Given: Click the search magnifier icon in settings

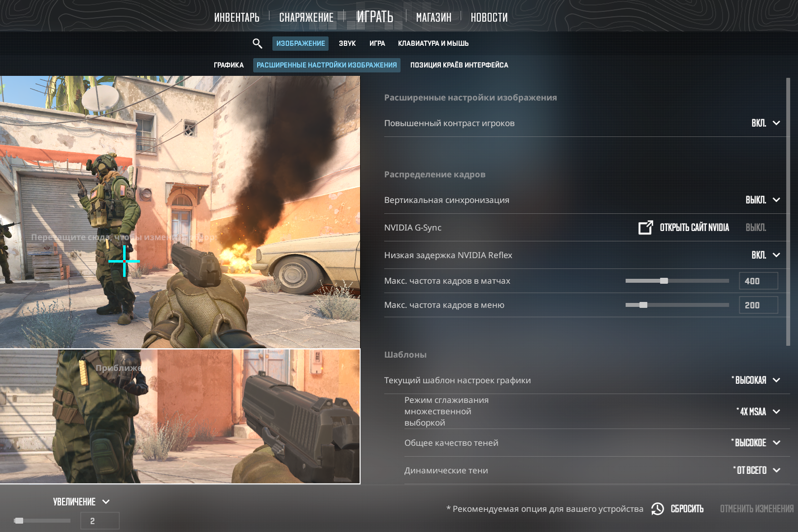Looking at the screenshot, I should coord(257,43).
